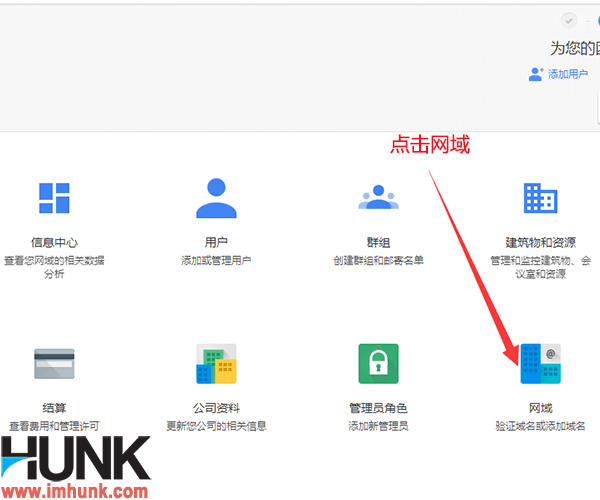Click description 查看您网域的相关数据分析

click(54, 267)
